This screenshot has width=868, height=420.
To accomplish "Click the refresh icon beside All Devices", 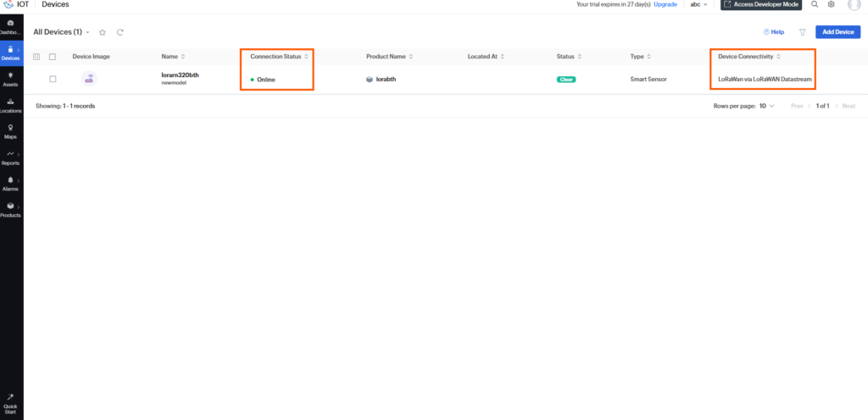I will (x=120, y=32).
